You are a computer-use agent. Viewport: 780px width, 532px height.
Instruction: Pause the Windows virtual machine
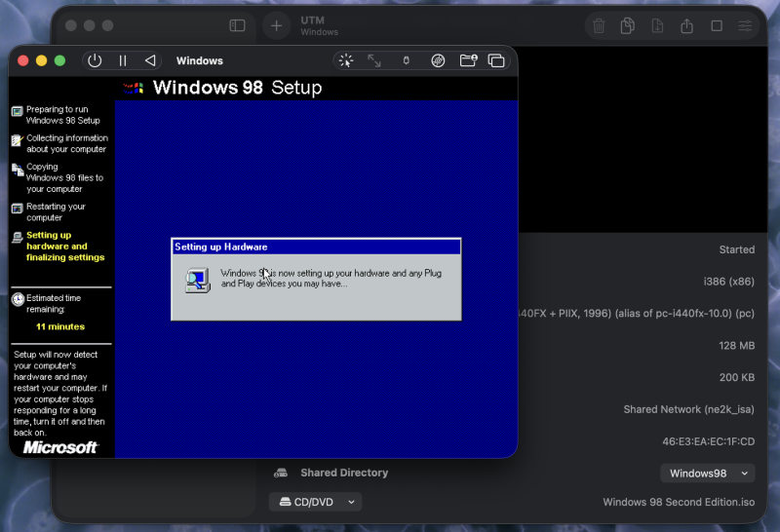(x=123, y=60)
